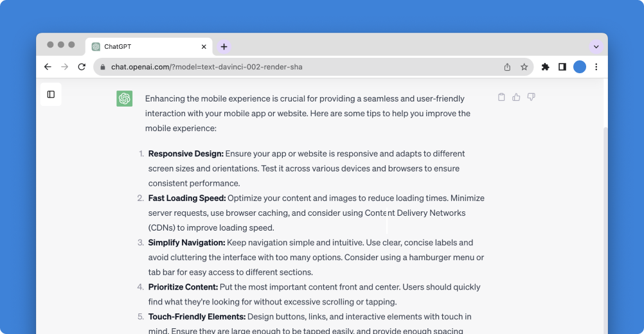Open the share page icon in address bar

coord(507,67)
